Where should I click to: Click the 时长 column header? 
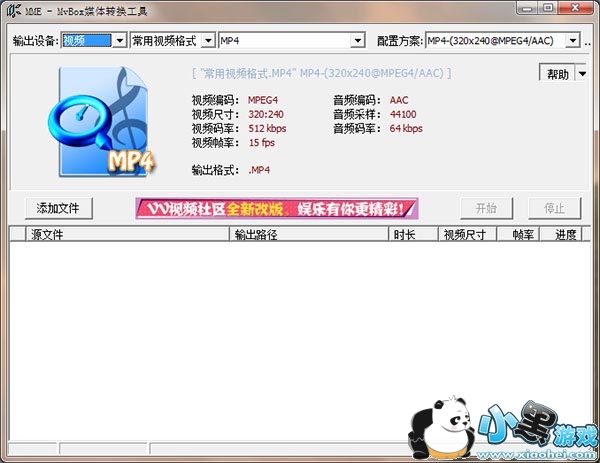[413, 234]
